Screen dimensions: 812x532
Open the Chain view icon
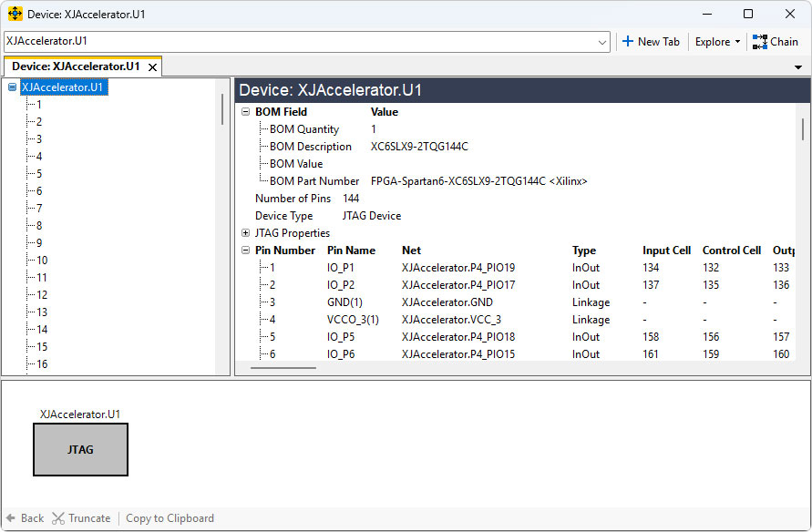click(x=760, y=42)
